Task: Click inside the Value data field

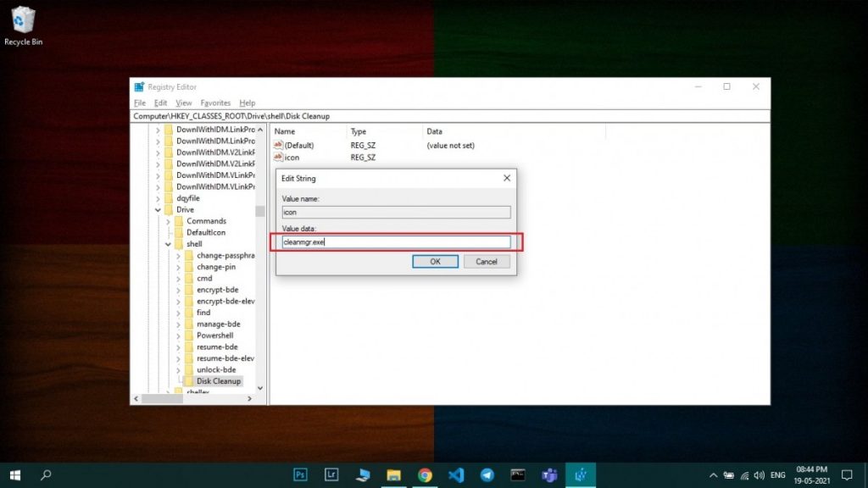Action: tap(396, 241)
